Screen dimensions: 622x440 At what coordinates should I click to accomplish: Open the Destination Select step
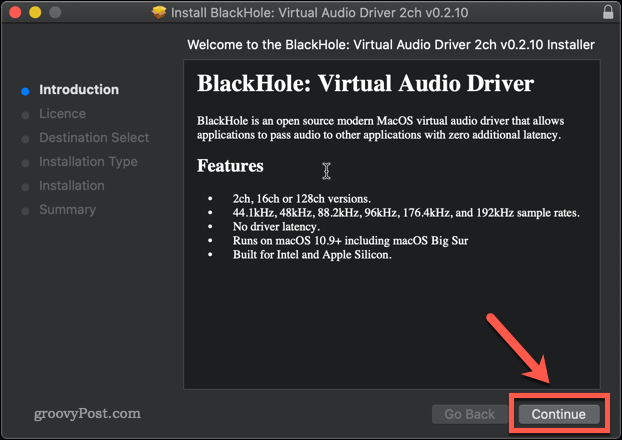click(x=93, y=138)
